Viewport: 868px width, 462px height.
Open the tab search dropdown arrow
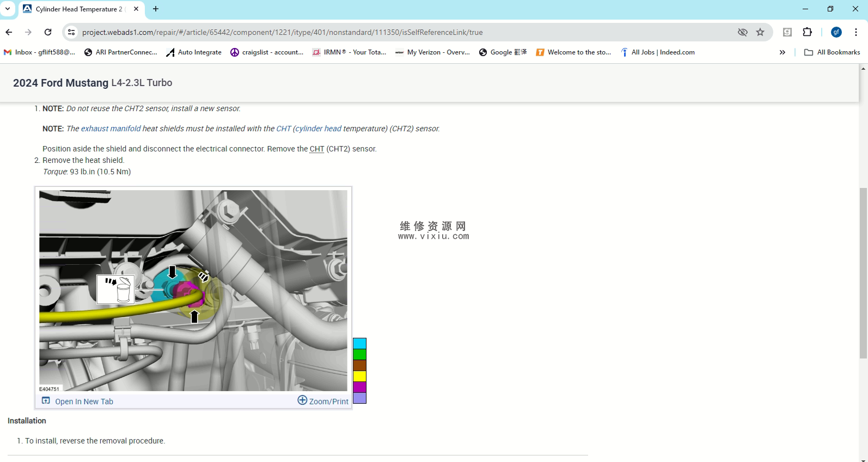pyautogui.click(x=8, y=9)
